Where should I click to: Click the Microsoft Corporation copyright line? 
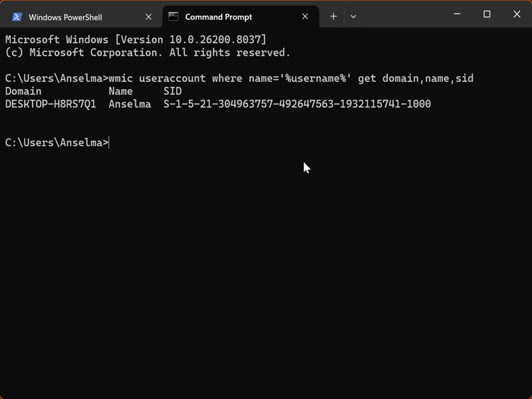pos(148,53)
